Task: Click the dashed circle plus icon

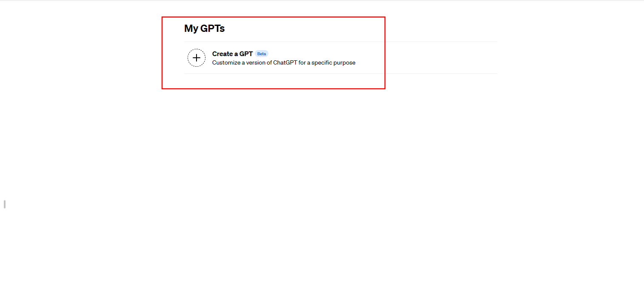Action: pyautogui.click(x=197, y=58)
